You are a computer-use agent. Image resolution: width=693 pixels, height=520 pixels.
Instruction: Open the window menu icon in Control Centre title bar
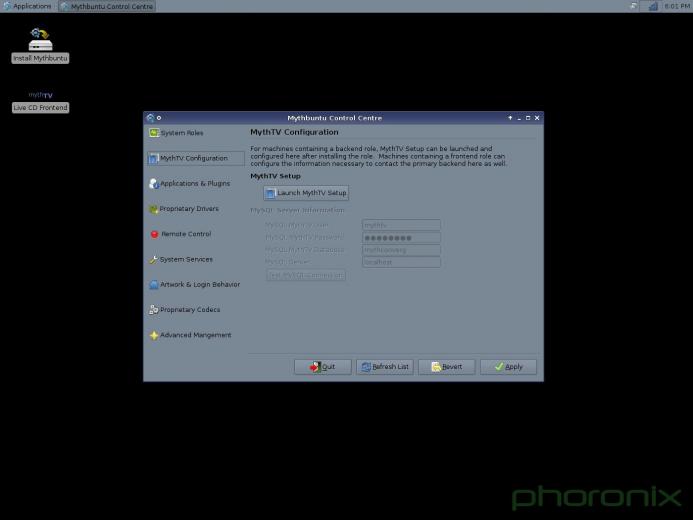click(150, 118)
